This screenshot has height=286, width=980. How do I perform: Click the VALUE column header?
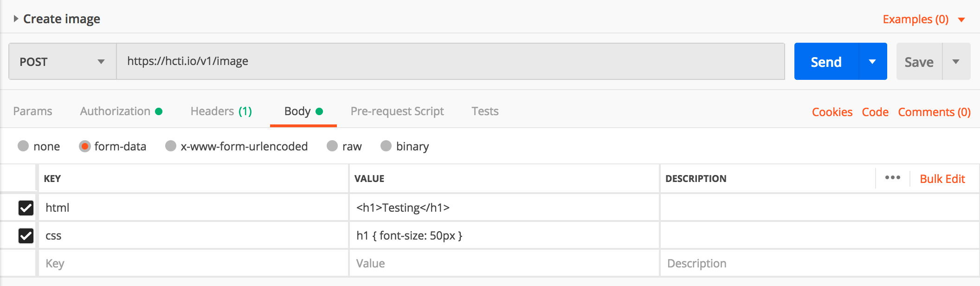click(x=369, y=179)
